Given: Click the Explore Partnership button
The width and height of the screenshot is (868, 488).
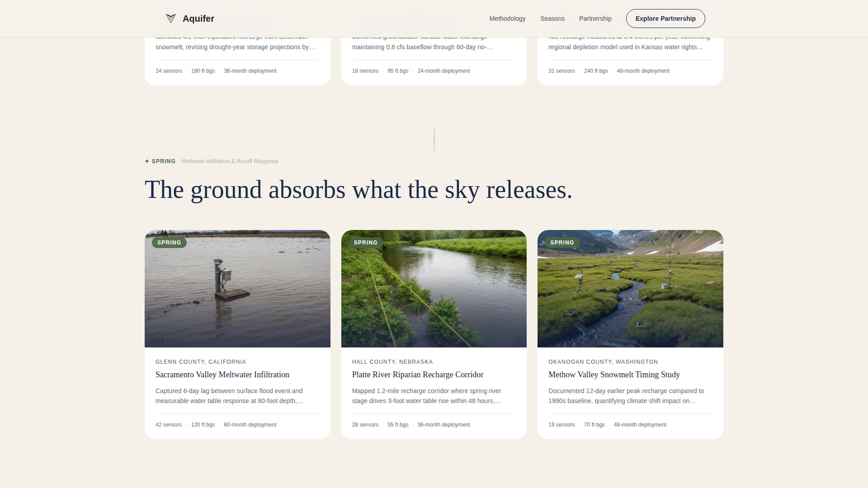Looking at the screenshot, I should 665,19.
